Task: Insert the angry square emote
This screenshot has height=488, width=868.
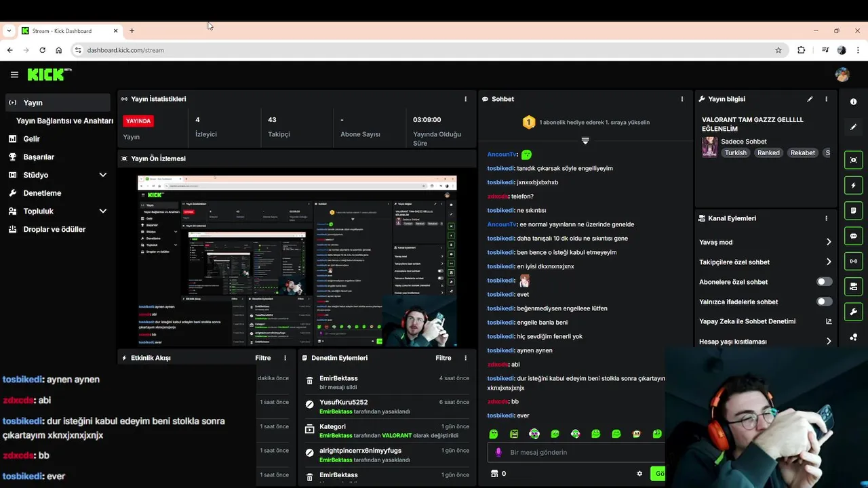Action: pos(514,434)
